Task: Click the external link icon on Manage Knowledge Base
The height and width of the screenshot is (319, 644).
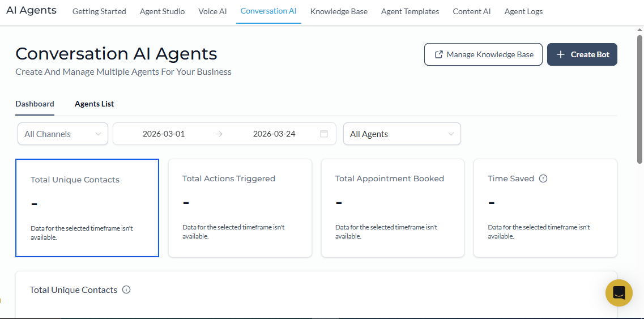Action: [x=438, y=54]
